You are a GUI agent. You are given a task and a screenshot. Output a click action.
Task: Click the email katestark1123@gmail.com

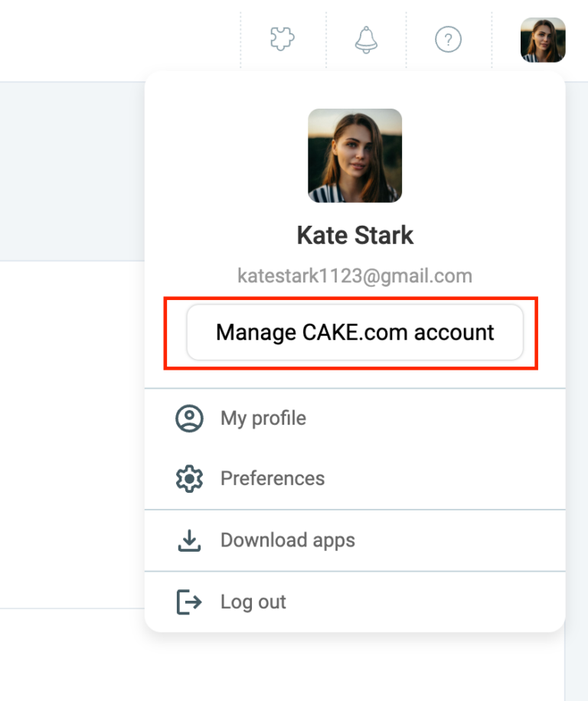pyautogui.click(x=355, y=276)
